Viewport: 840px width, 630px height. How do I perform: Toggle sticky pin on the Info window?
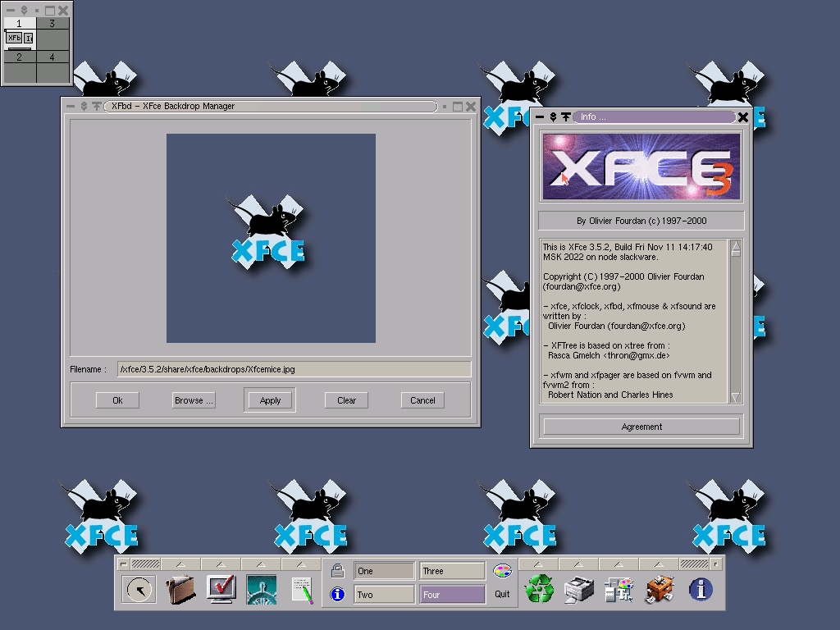click(553, 116)
